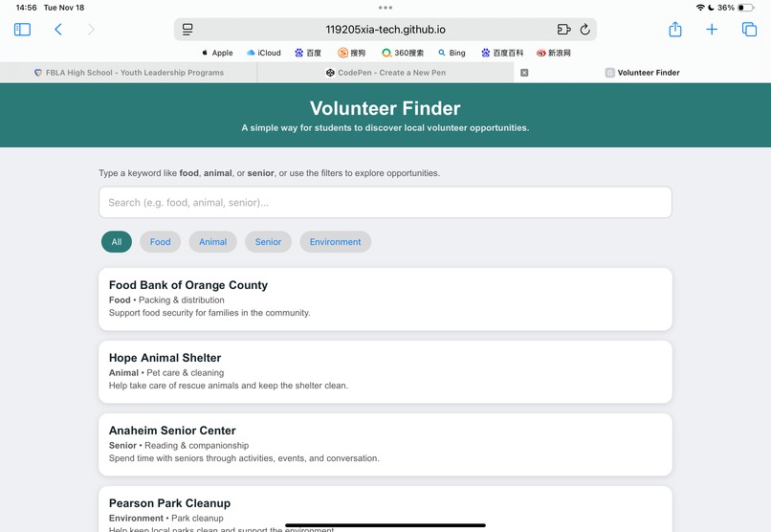The image size is (771, 532).
Task: Click the 'Packing & distribution' text
Action: tap(182, 299)
